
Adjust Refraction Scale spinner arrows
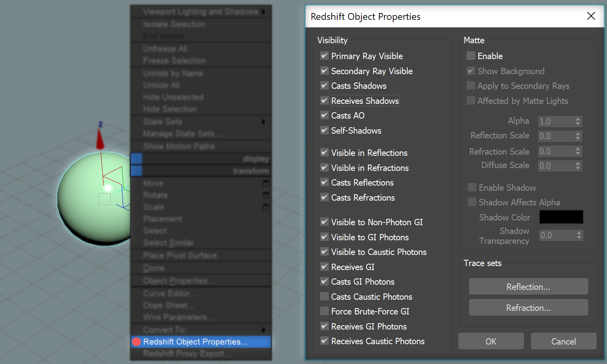(x=578, y=151)
